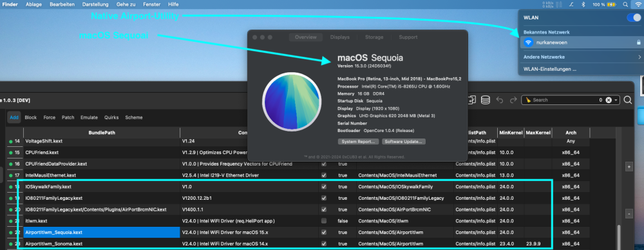
Task: Click the blue Wi-Fi icon beside nurkanewoen
Action: pos(529,42)
